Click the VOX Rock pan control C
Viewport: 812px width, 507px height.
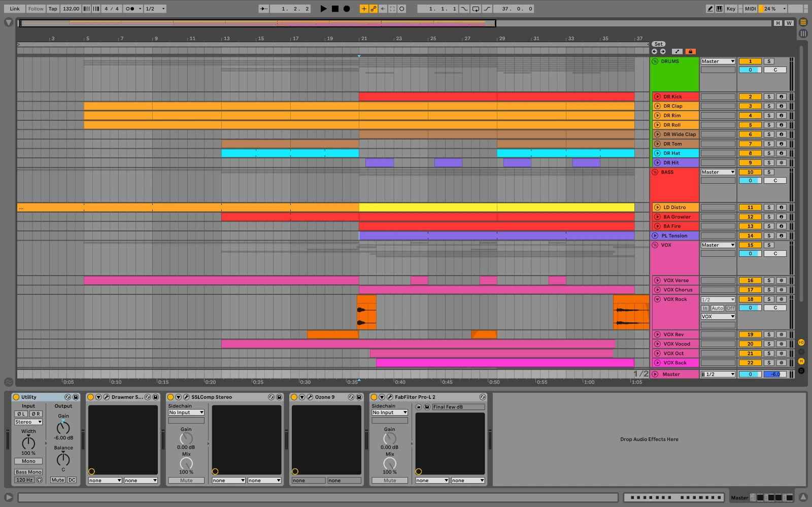(775, 308)
